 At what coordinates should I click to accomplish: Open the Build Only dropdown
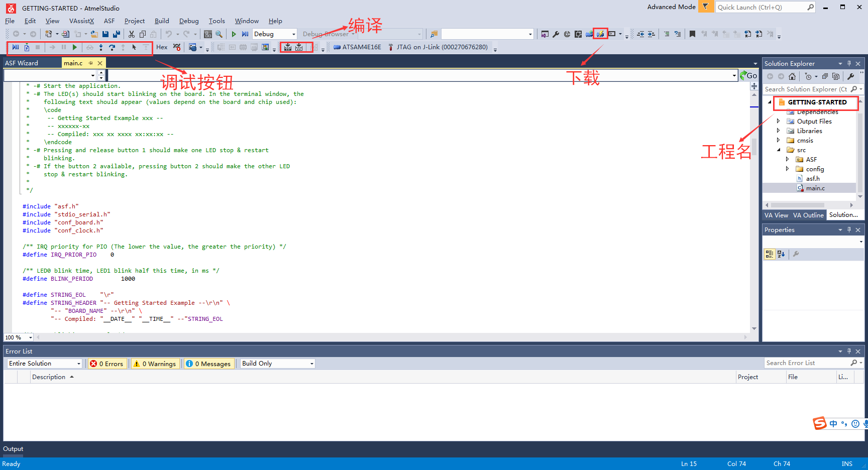pos(278,364)
